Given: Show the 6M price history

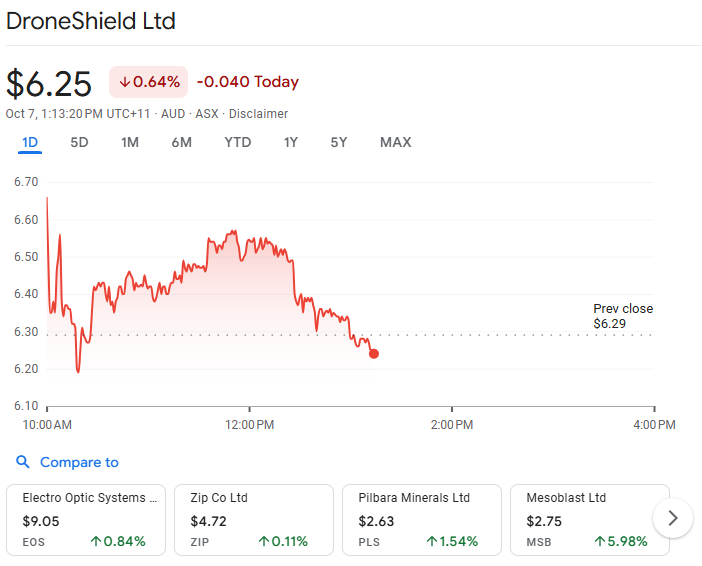Looking at the screenshot, I should (x=181, y=142).
